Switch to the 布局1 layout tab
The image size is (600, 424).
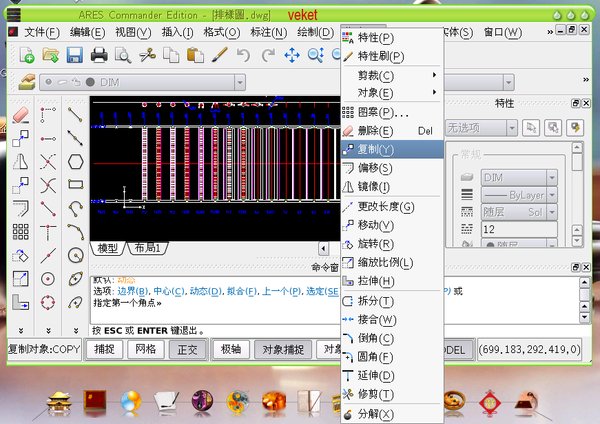click(x=147, y=247)
